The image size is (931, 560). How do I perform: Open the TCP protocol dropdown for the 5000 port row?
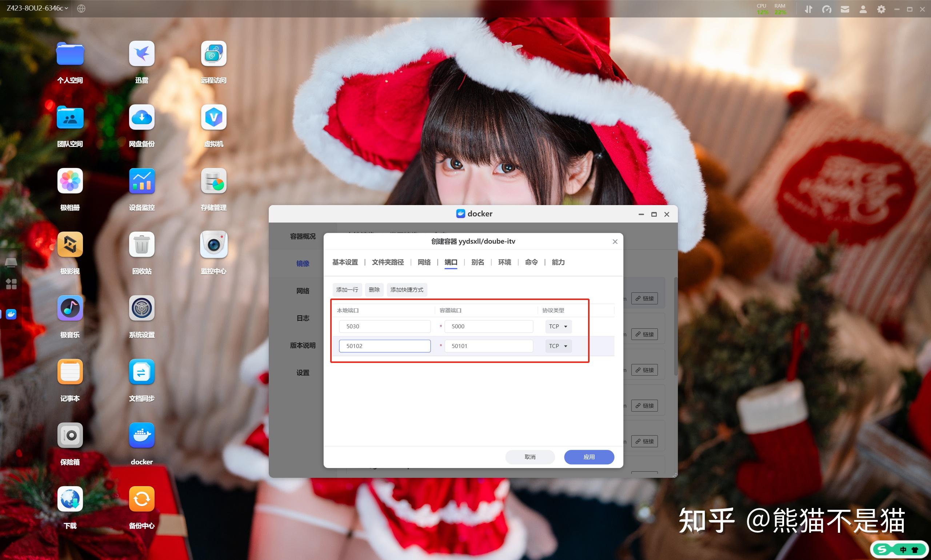558,326
